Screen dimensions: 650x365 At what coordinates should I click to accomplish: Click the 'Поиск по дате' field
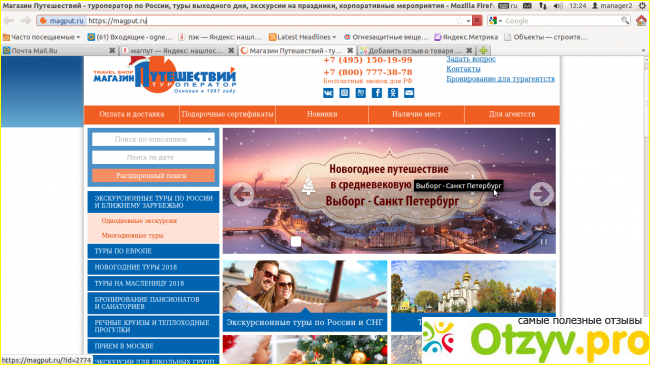coord(153,158)
